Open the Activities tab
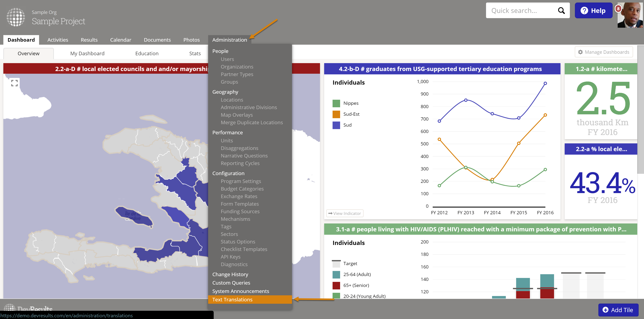This screenshot has width=644, height=319. pos(58,40)
